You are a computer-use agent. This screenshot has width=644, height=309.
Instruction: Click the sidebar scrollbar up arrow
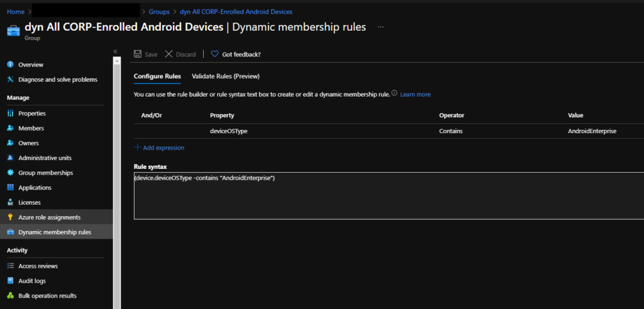point(116,60)
